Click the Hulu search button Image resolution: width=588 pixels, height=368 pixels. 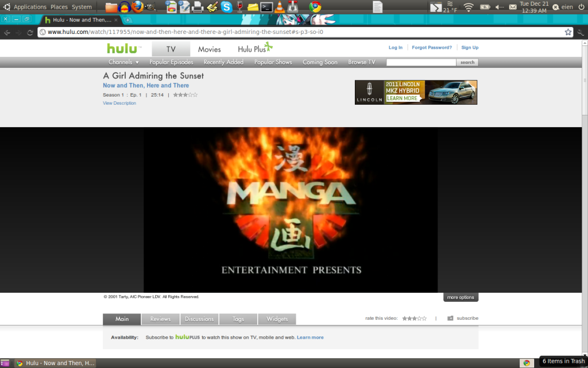click(467, 62)
